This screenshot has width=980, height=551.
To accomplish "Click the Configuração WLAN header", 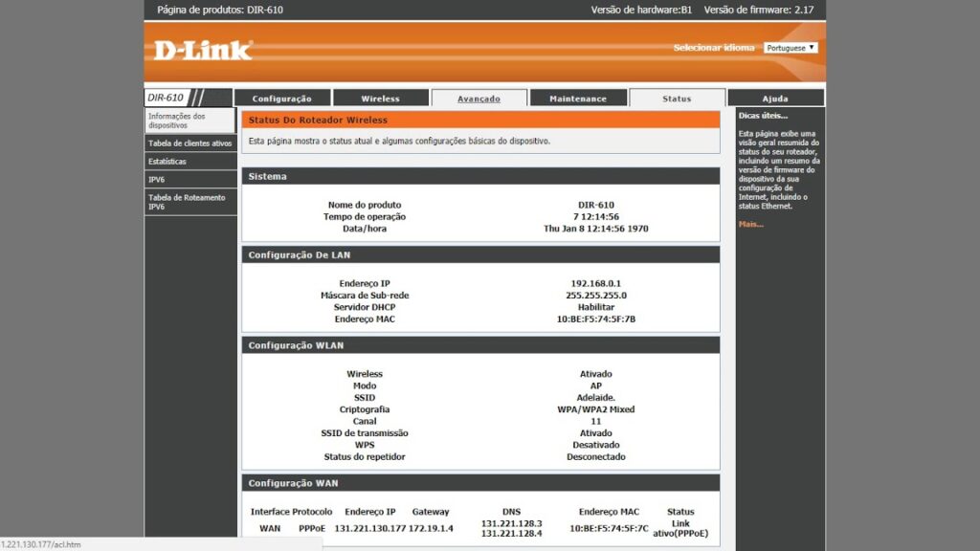I will [x=480, y=345].
